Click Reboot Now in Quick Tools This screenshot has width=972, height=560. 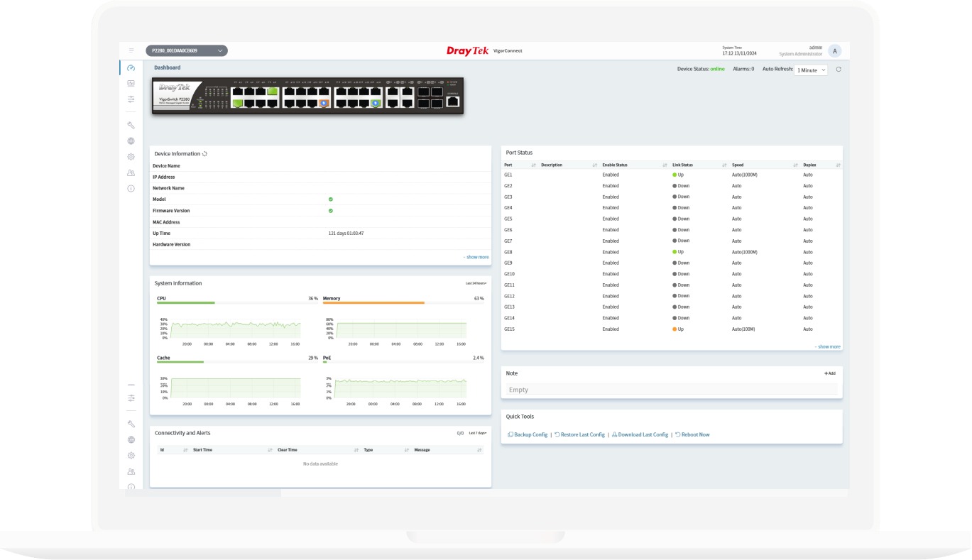[692, 434]
